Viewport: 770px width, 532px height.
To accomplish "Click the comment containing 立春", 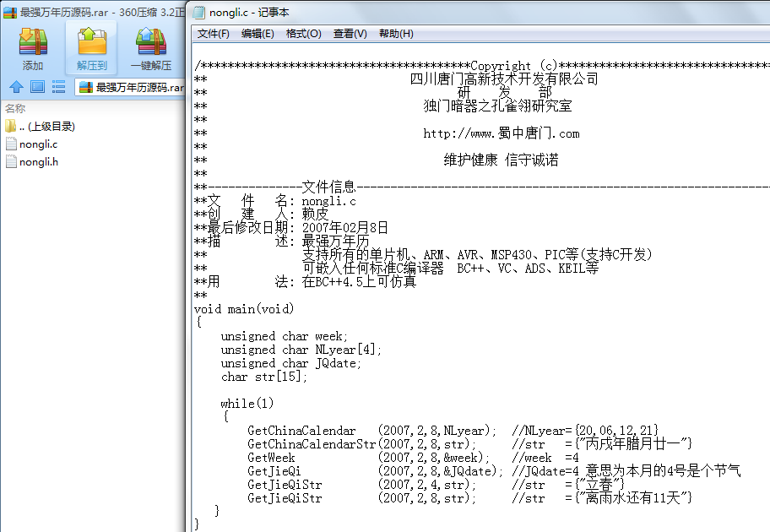I will tap(569, 485).
